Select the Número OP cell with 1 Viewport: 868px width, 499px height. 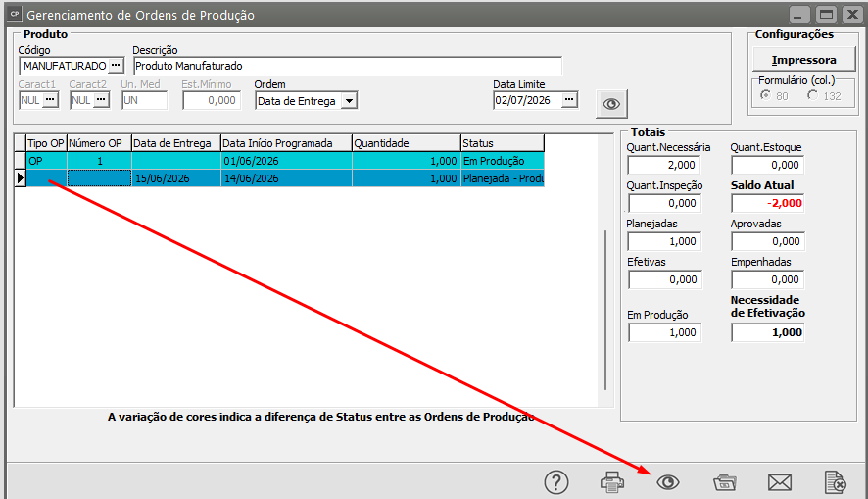[99, 161]
